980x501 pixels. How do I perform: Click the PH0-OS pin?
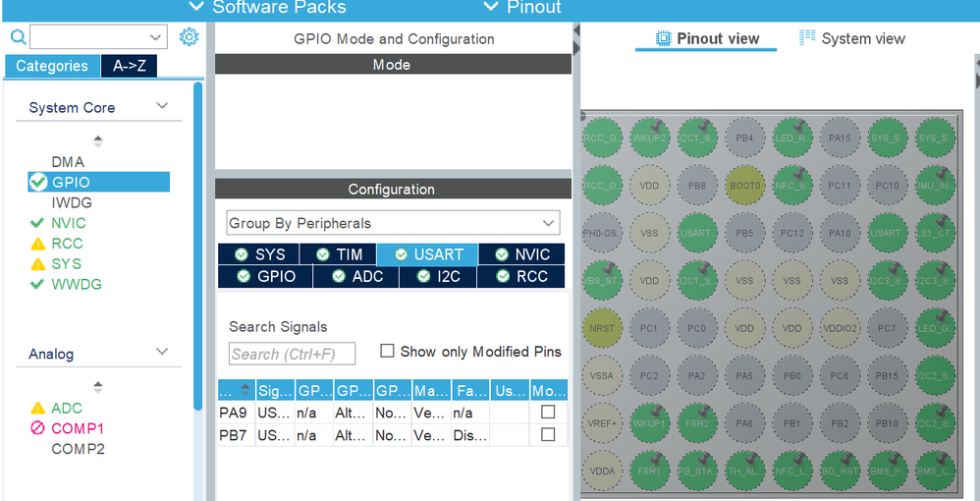click(602, 233)
